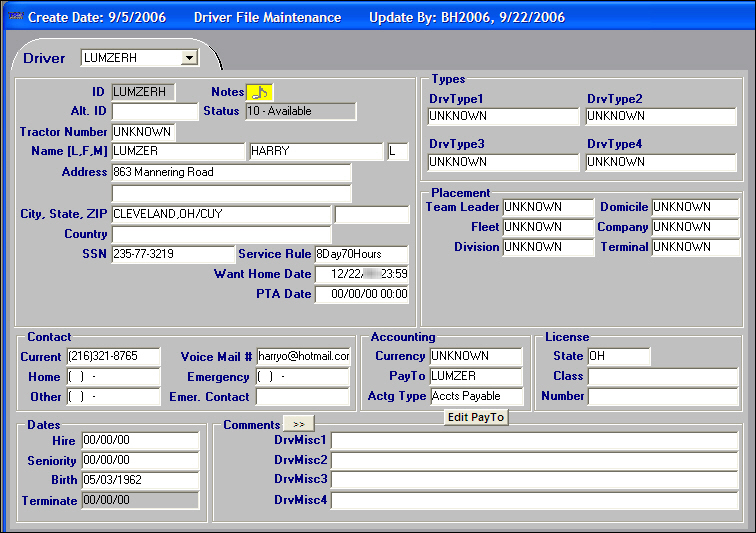Viewport: 756px width, 533px height.
Task: Click the title bar application icon
Action: click(x=14, y=17)
